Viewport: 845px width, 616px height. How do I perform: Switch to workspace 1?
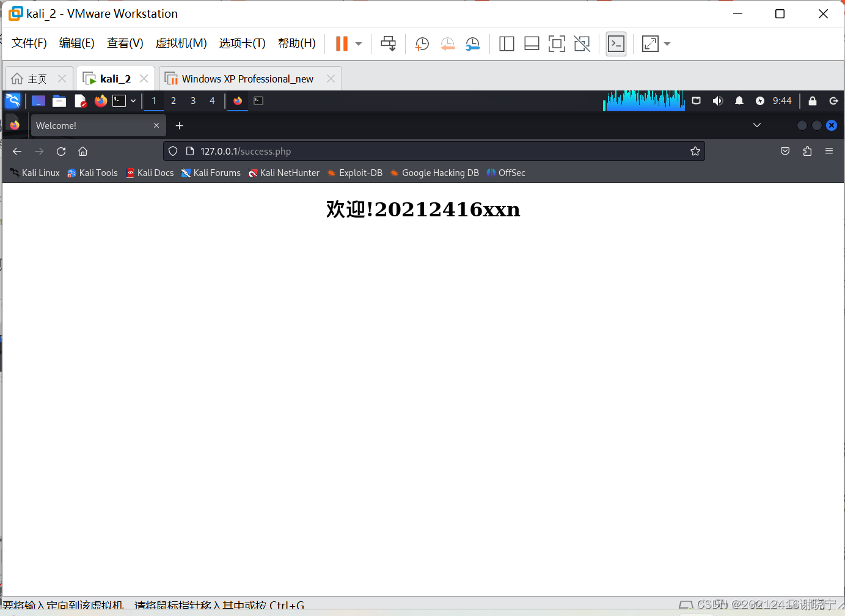click(154, 101)
